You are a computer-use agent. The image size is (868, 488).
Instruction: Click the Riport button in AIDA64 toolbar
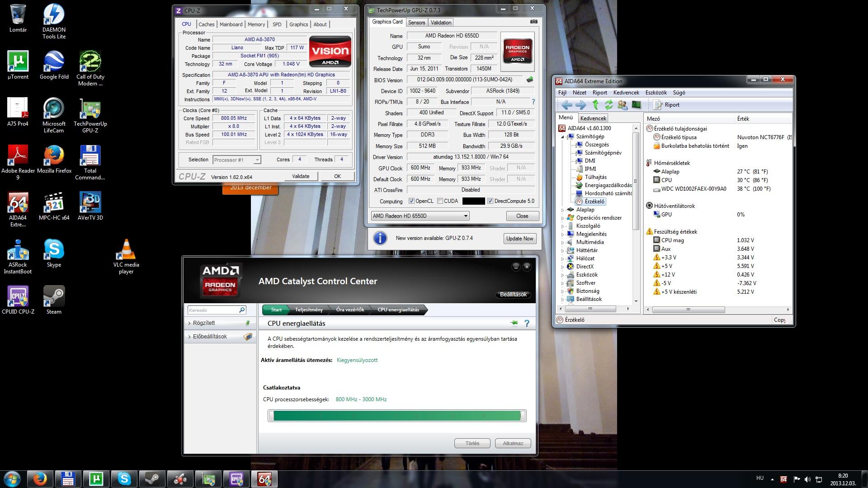coord(667,105)
